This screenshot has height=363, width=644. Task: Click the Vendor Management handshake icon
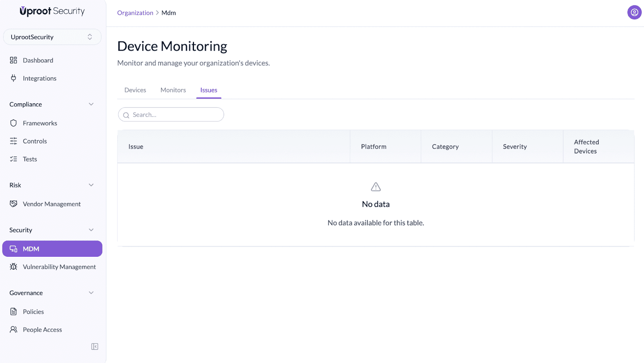13,204
